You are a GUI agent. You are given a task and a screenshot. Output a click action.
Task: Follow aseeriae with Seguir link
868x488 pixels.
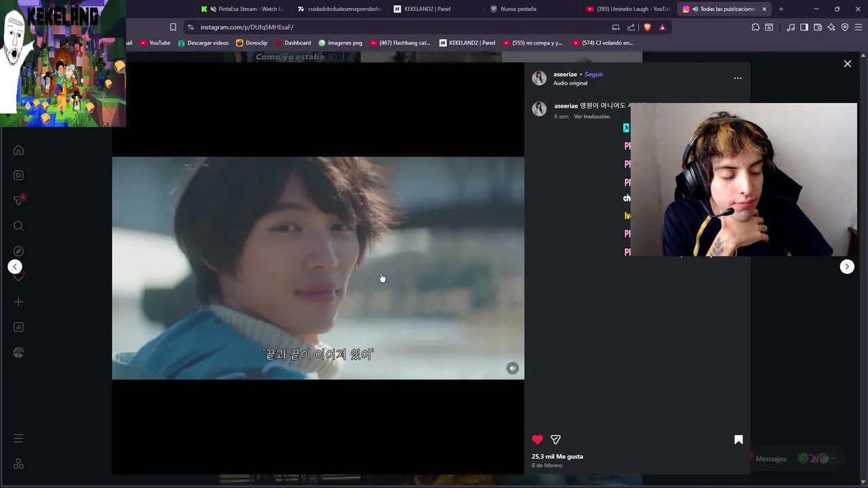[x=594, y=75]
